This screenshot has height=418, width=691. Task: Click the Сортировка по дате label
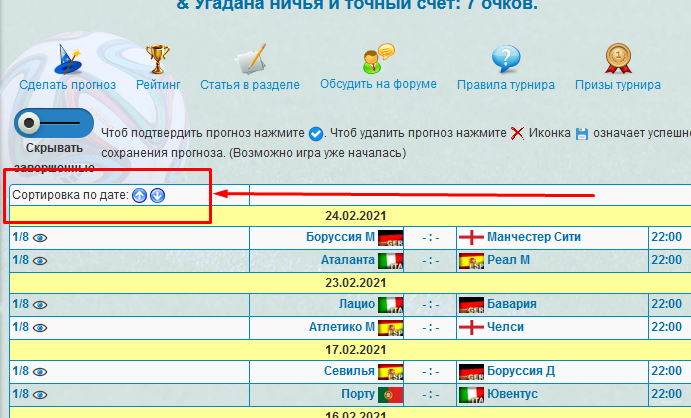tap(70, 195)
